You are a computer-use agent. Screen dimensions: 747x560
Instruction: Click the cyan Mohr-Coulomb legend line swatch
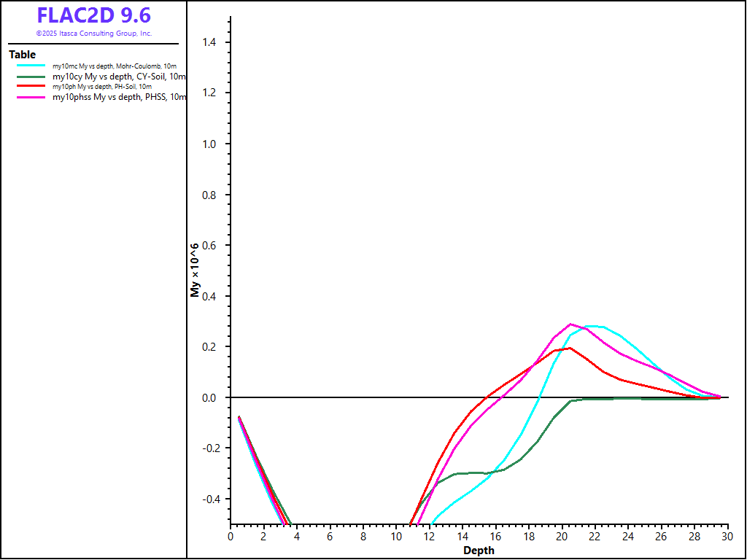[31, 66]
